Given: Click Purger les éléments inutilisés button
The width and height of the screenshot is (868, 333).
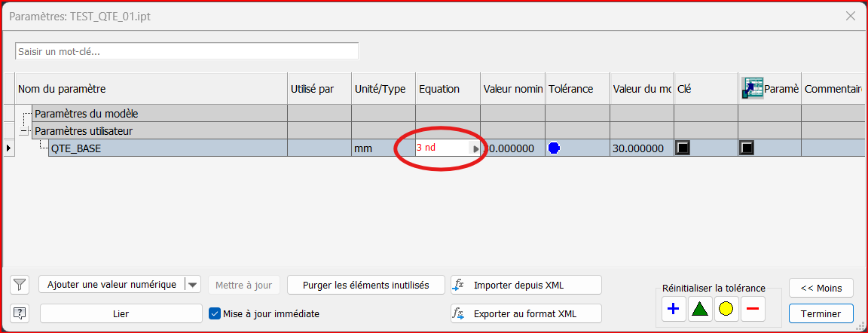Looking at the screenshot, I should [x=365, y=285].
